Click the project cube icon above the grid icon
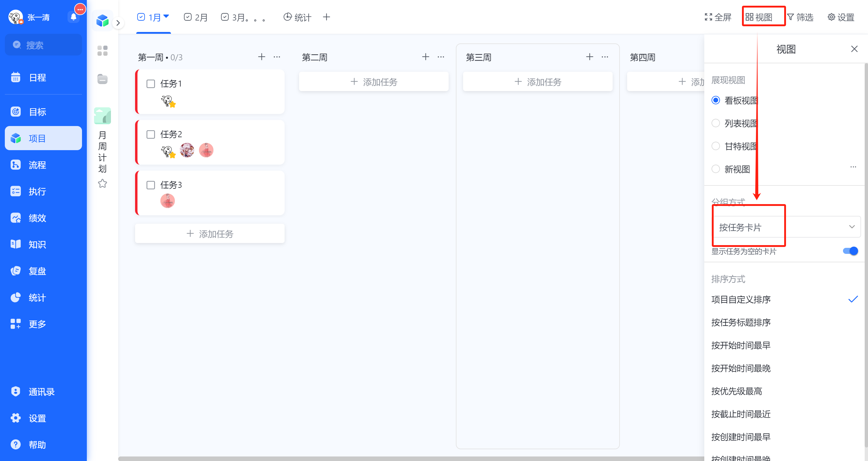Image resolution: width=868 pixels, height=461 pixels. coord(102,21)
